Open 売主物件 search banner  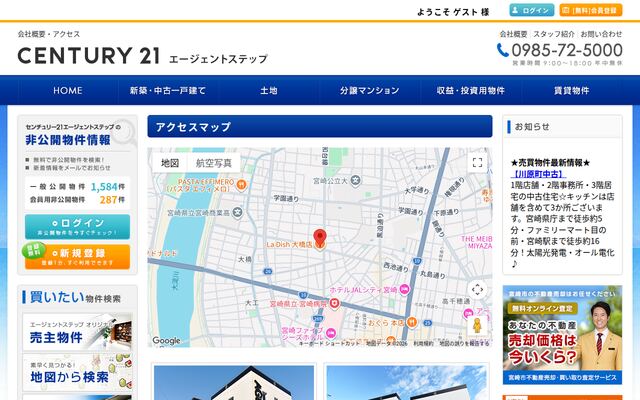[78, 331]
